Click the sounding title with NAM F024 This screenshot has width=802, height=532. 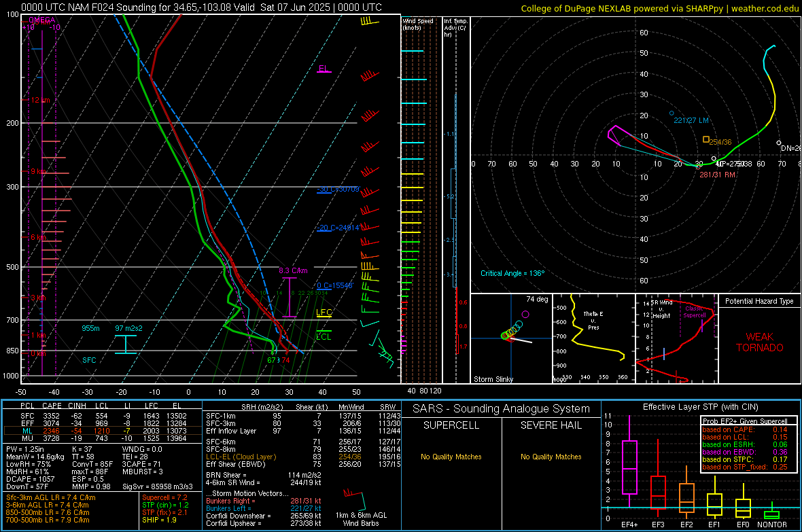tap(202, 7)
